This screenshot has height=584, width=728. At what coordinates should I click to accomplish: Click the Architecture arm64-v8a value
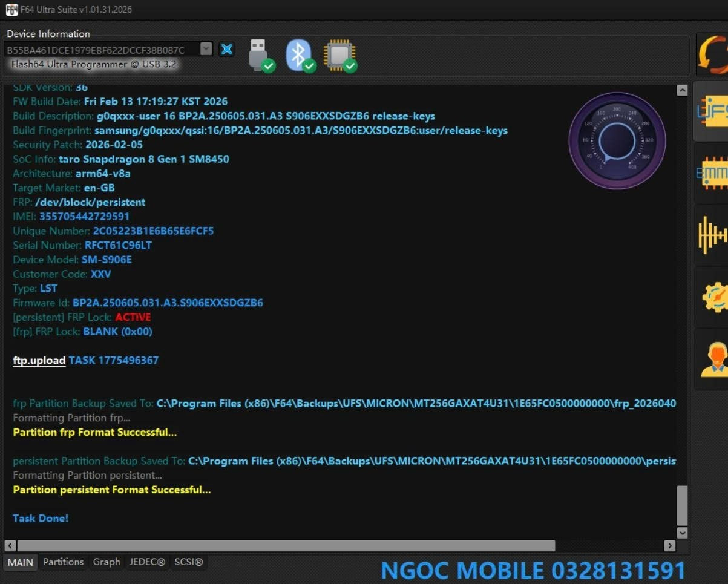[x=103, y=174]
